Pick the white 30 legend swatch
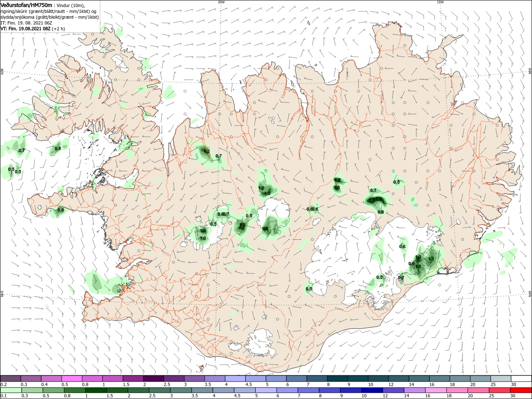This screenshot has height=399, width=532. click(x=521, y=379)
